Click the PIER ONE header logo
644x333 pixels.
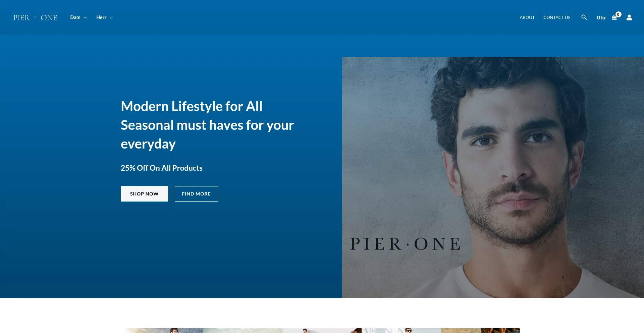pos(35,18)
